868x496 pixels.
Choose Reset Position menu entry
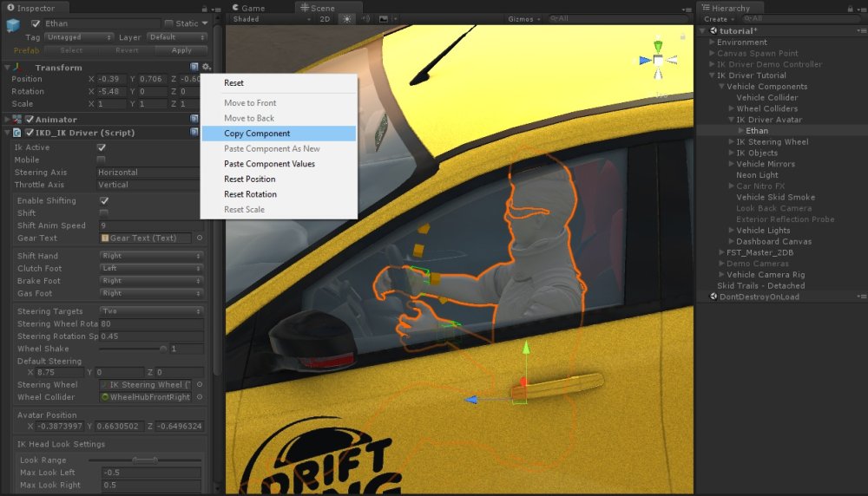279,179
